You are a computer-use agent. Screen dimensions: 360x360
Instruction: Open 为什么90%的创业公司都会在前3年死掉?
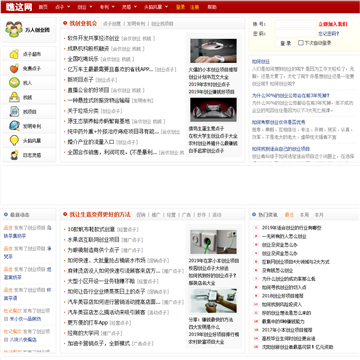coord(290,95)
